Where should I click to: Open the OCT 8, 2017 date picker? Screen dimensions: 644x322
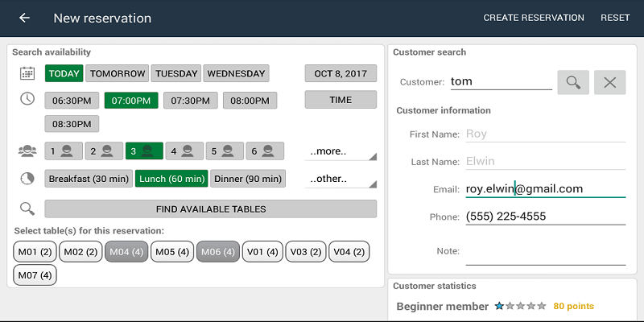[x=340, y=74]
